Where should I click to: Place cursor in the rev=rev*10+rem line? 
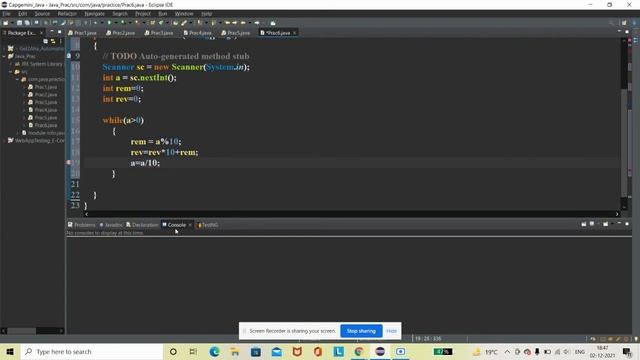[164, 152]
